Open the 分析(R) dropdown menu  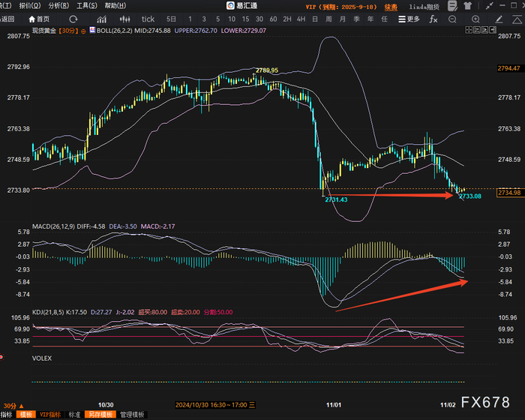coord(58,5)
